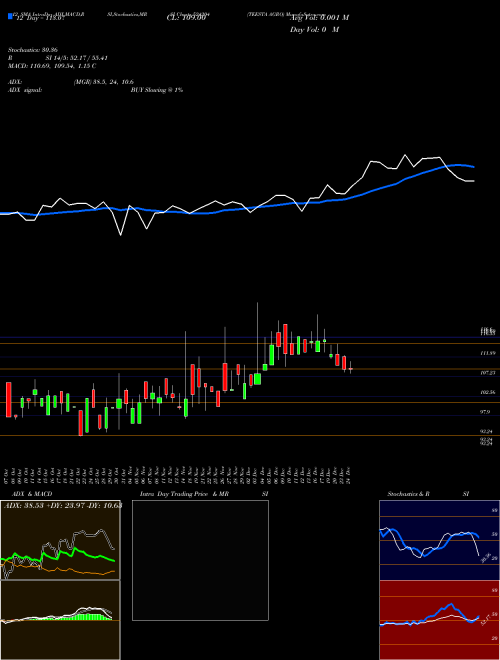The height and width of the screenshot is (660, 500).
Task: Click the 'Day Vol: 0 M' value
Action: (314, 30)
